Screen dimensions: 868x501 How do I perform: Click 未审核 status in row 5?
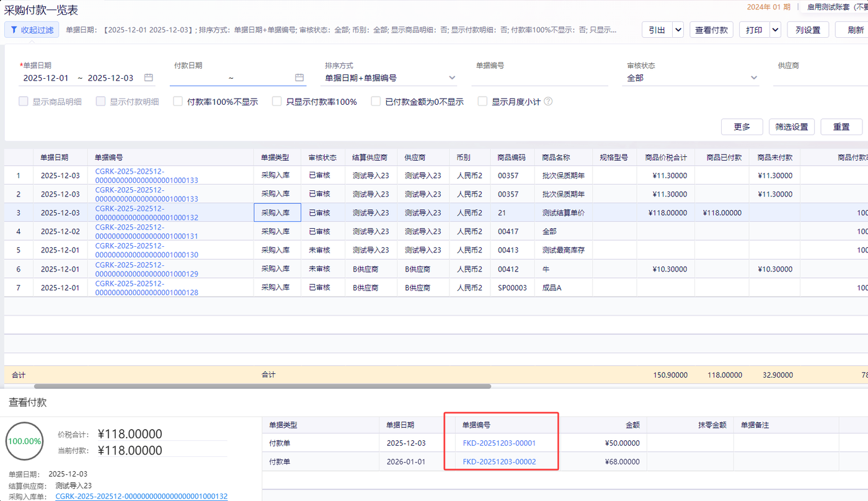pyautogui.click(x=323, y=250)
